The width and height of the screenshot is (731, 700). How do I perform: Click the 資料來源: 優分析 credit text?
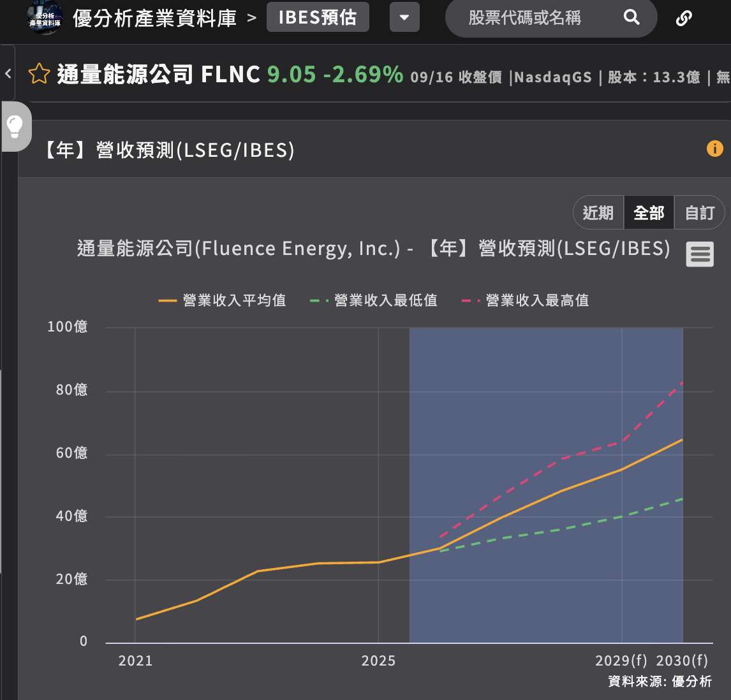660,681
